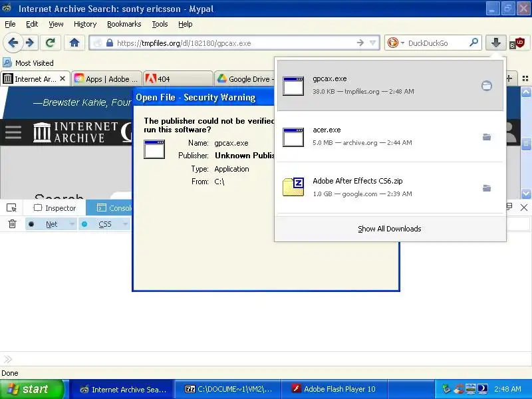Close the developer tools panel

coord(524,207)
